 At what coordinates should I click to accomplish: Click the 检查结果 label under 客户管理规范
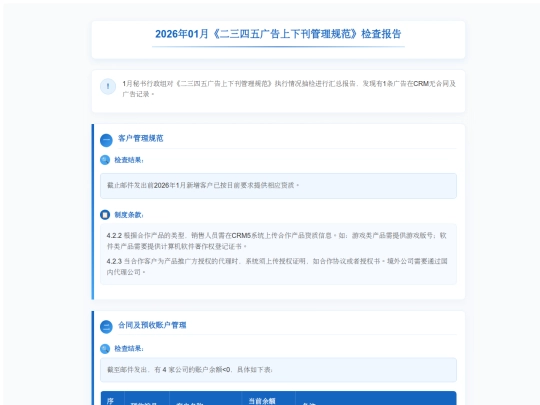[x=129, y=160]
